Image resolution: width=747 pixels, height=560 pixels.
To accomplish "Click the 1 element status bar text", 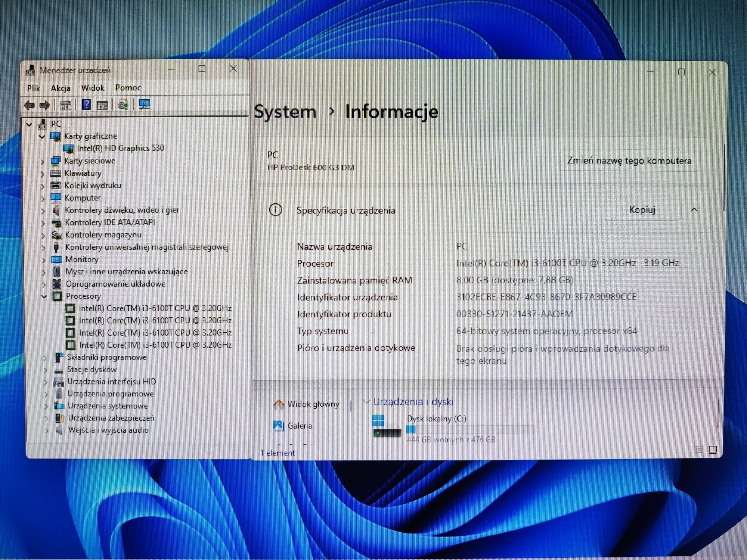I will (x=278, y=453).
